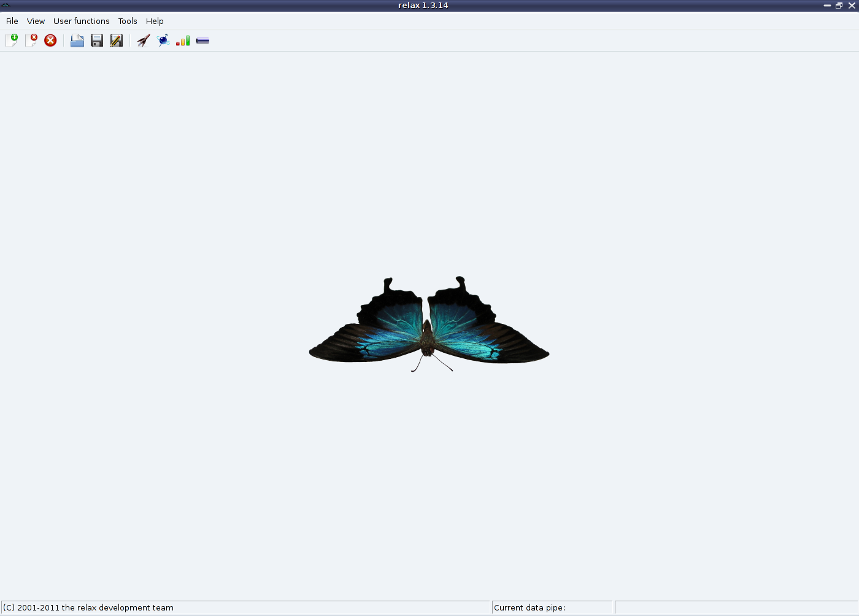Save the state using the floppy disk icon
Screen dimensions: 859x616
tap(97, 40)
